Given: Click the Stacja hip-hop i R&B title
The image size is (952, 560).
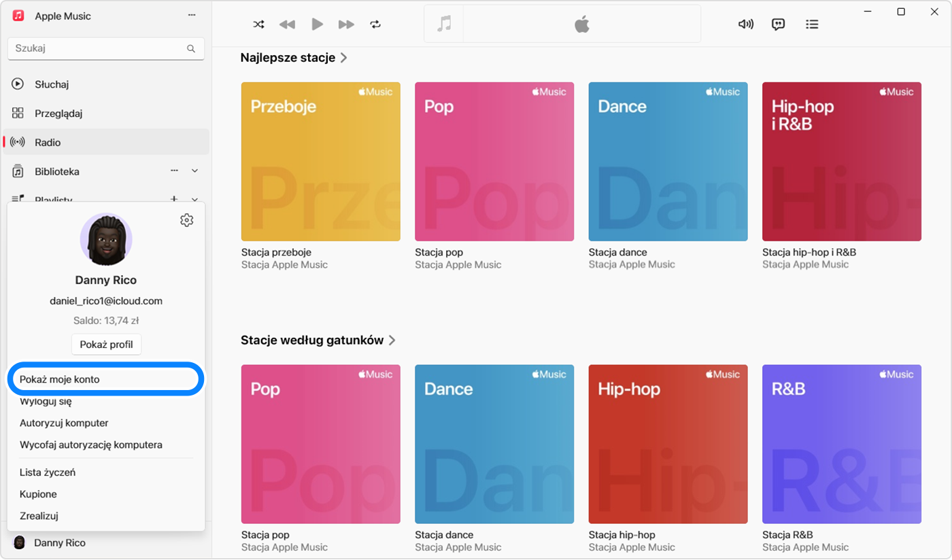Looking at the screenshot, I should [809, 252].
